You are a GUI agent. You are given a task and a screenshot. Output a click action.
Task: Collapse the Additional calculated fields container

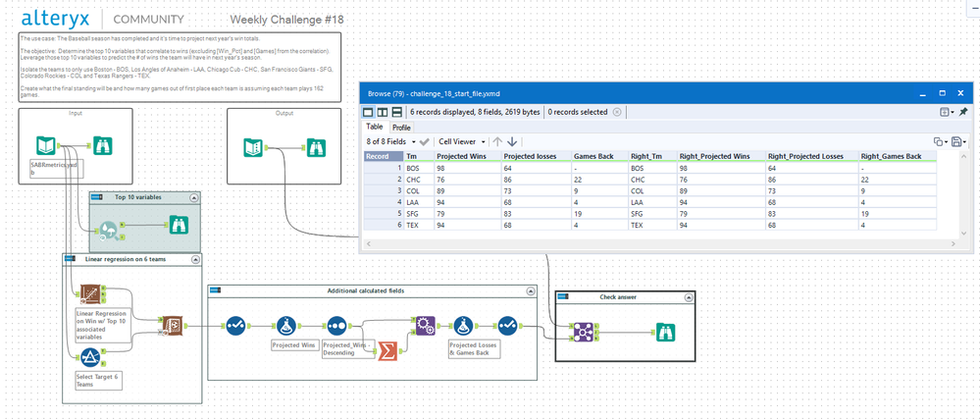[531, 290]
